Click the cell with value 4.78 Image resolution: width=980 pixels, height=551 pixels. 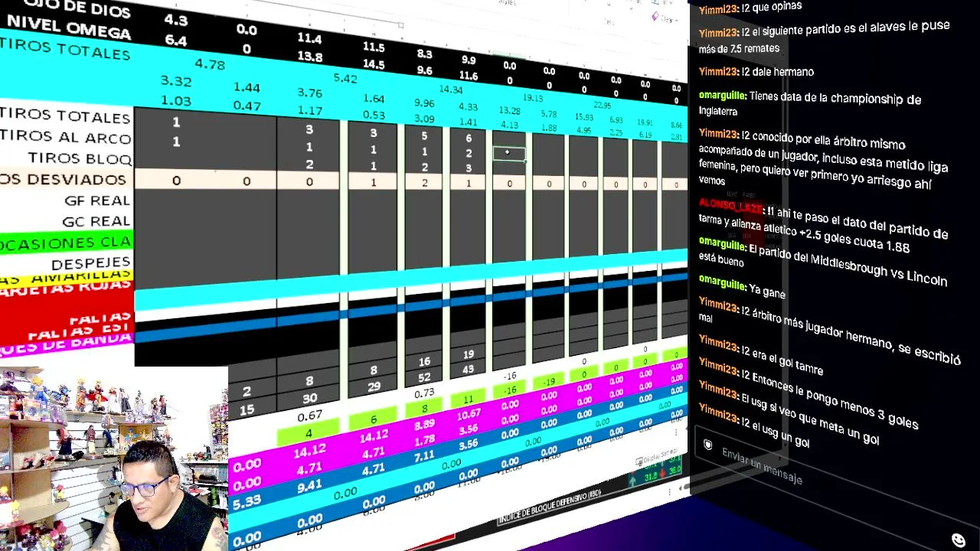(210, 64)
